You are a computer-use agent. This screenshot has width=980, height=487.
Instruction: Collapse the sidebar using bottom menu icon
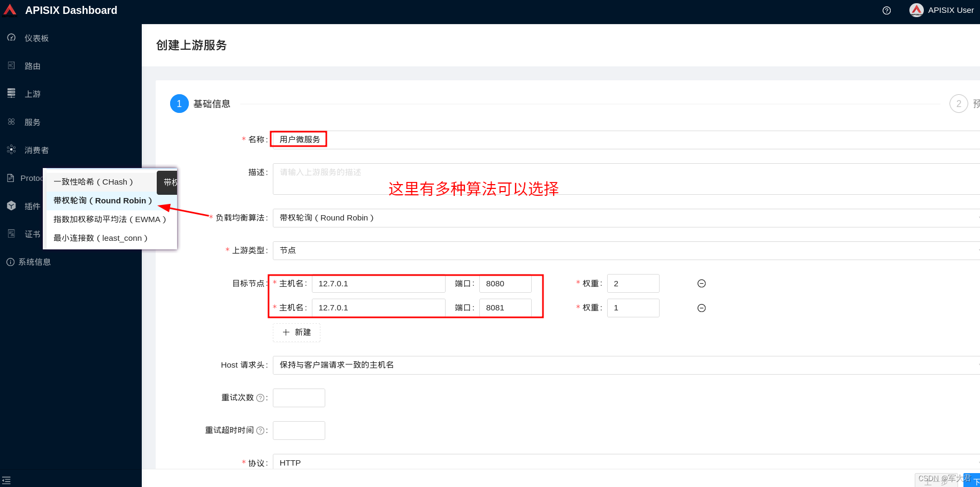(6, 480)
